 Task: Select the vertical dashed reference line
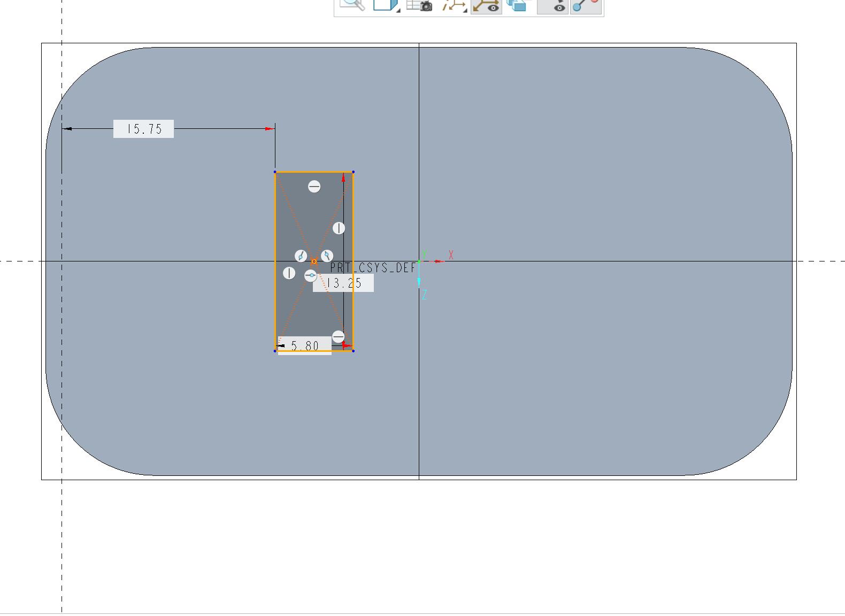[x=62, y=306]
